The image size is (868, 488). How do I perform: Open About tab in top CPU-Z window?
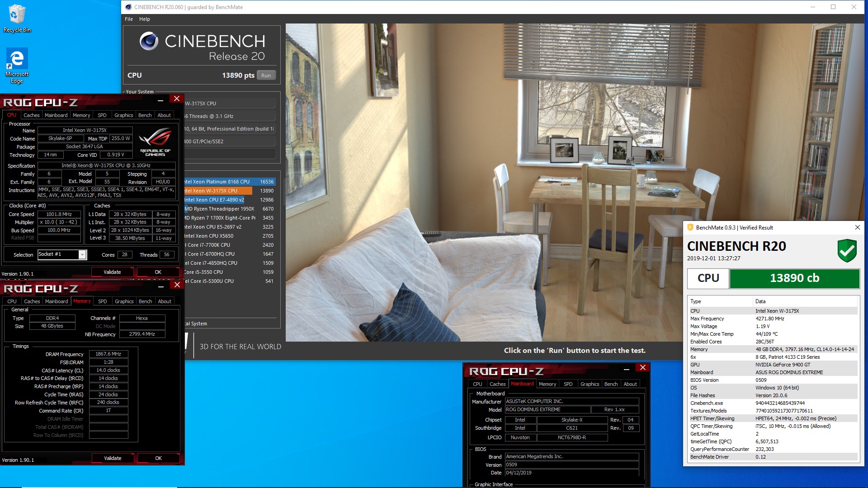[x=164, y=115]
